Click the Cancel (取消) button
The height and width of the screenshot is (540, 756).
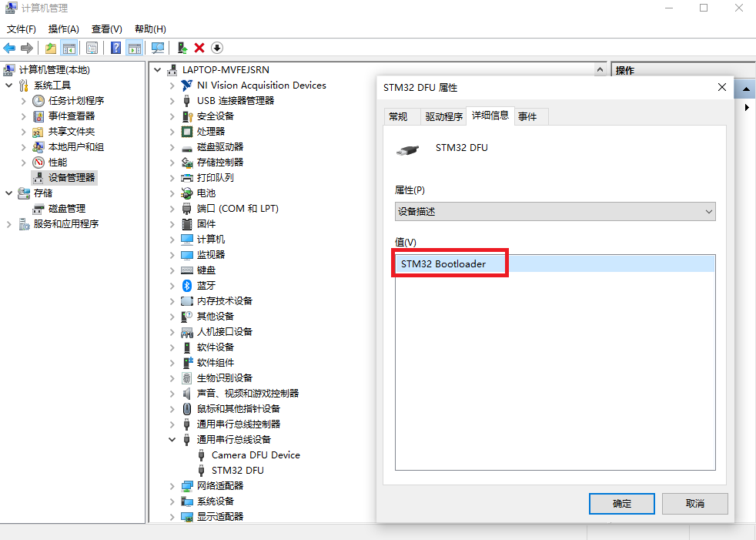click(694, 504)
